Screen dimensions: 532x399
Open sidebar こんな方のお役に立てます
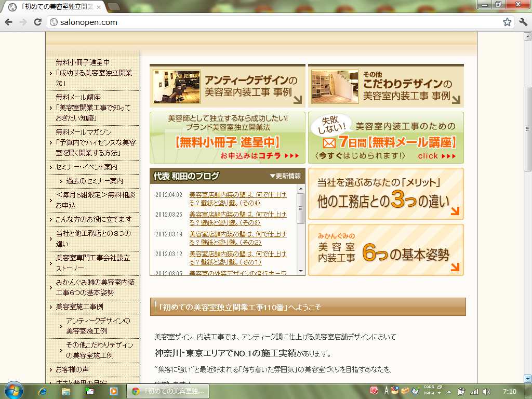pyautogui.click(x=92, y=219)
